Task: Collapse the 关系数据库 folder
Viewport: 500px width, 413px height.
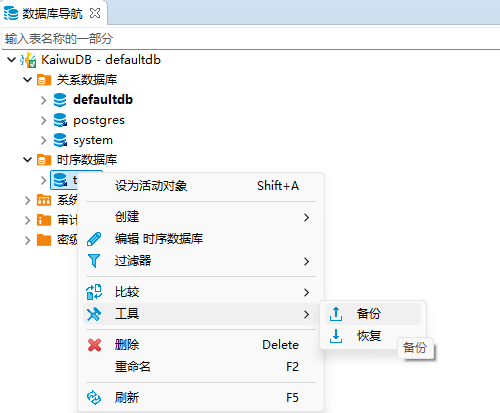Action: (27, 80)
